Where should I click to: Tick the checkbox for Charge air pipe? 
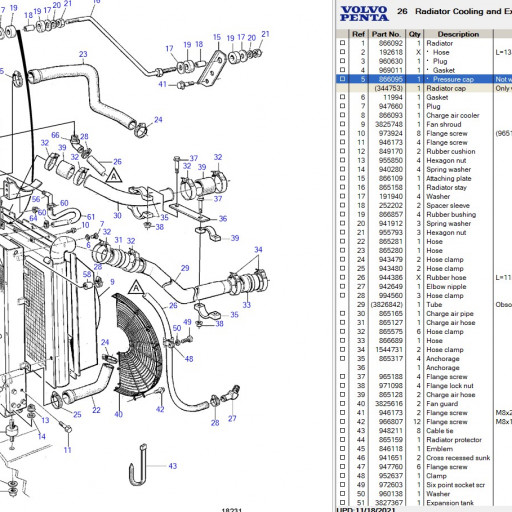[342, 313]
